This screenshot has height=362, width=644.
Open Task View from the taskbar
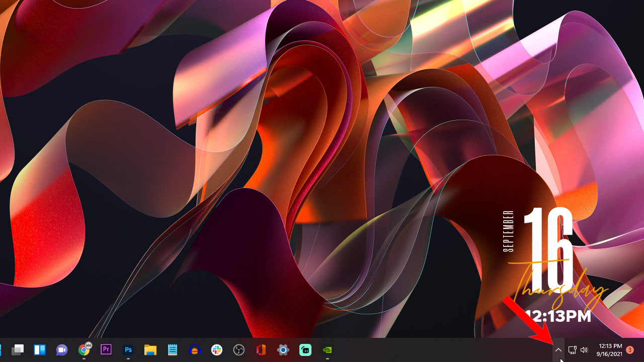18,349
